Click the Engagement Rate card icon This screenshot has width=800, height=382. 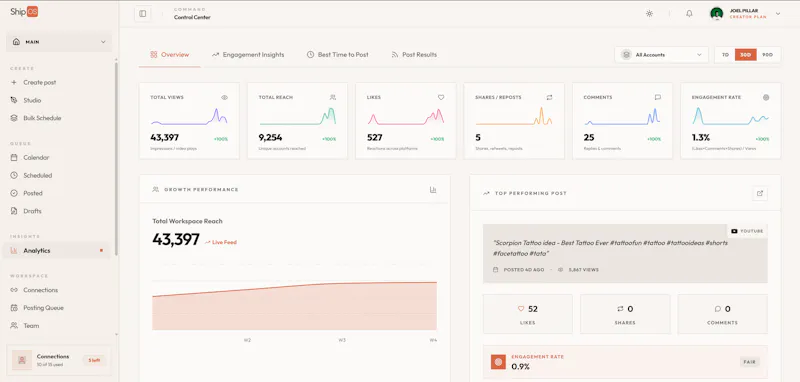[766, 97]
